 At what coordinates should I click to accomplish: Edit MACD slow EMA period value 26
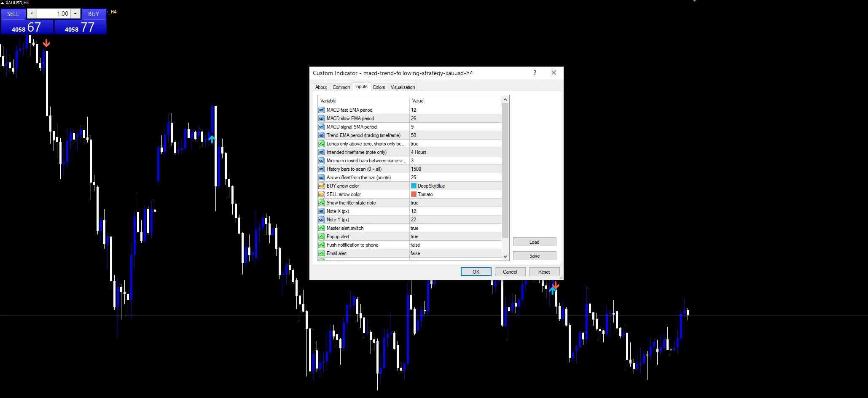coord(456,118)
